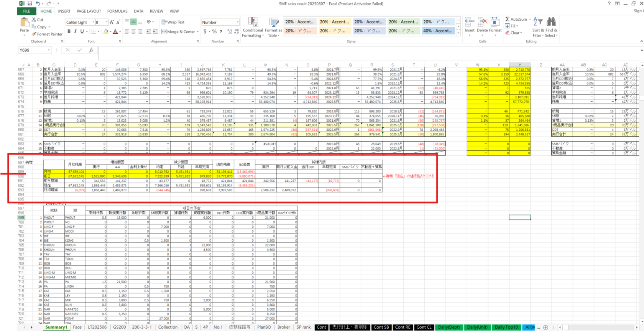
Task: Expand Merge & Center dropdown arrow
Action: coord(198,32)
